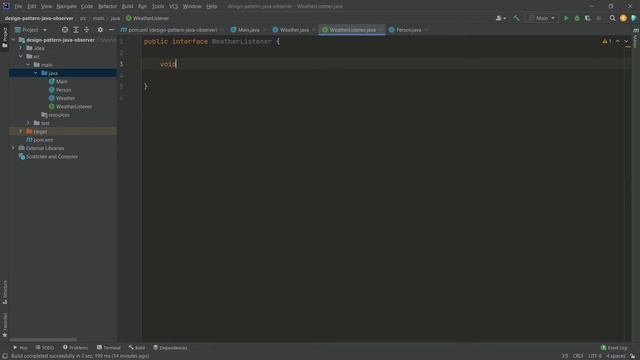Expand the target folder

pyautogui.click(x=20, y=131)
